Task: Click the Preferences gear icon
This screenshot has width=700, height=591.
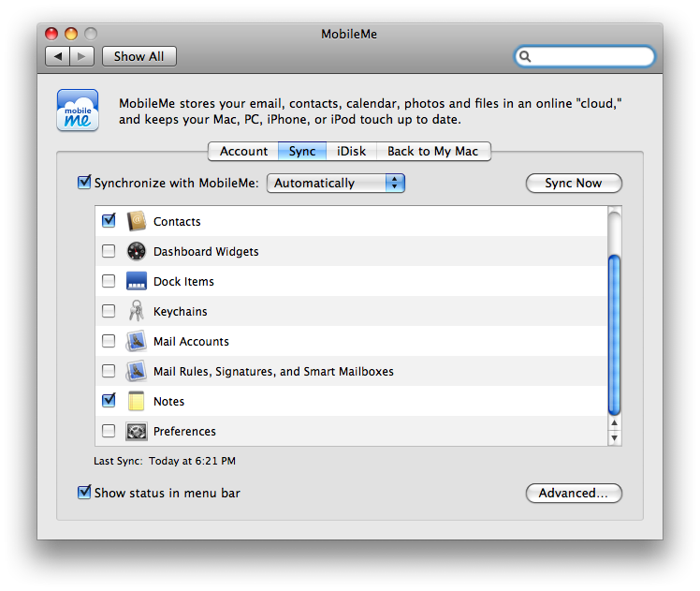Action: pos(136,431)
